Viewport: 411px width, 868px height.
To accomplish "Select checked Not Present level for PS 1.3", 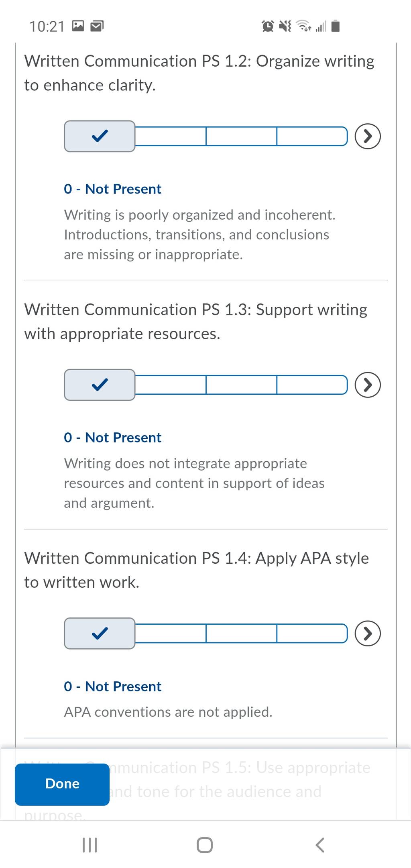I will tap(100, 385).
